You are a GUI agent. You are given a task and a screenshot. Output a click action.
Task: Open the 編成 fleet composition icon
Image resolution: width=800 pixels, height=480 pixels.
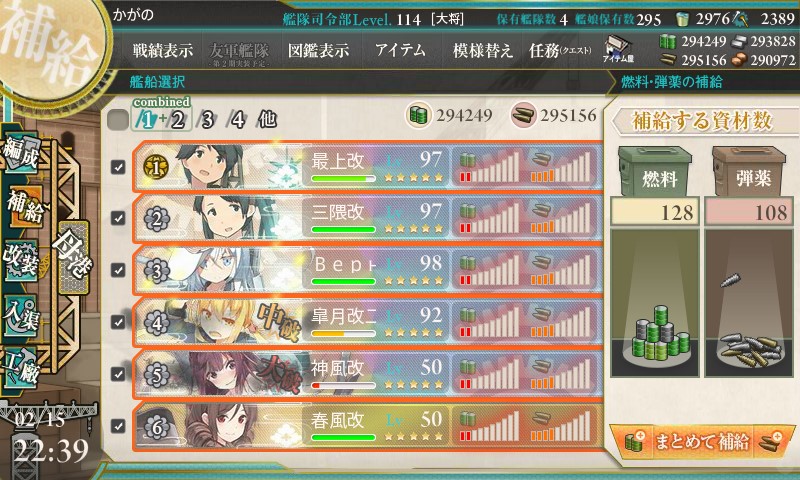click(22, 153)
